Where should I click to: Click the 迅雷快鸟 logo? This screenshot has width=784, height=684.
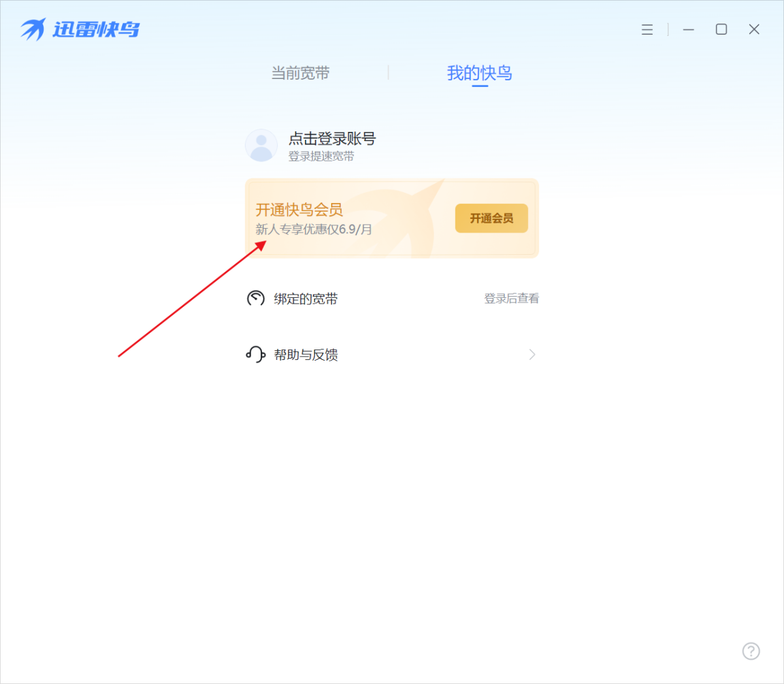(79, 29)
